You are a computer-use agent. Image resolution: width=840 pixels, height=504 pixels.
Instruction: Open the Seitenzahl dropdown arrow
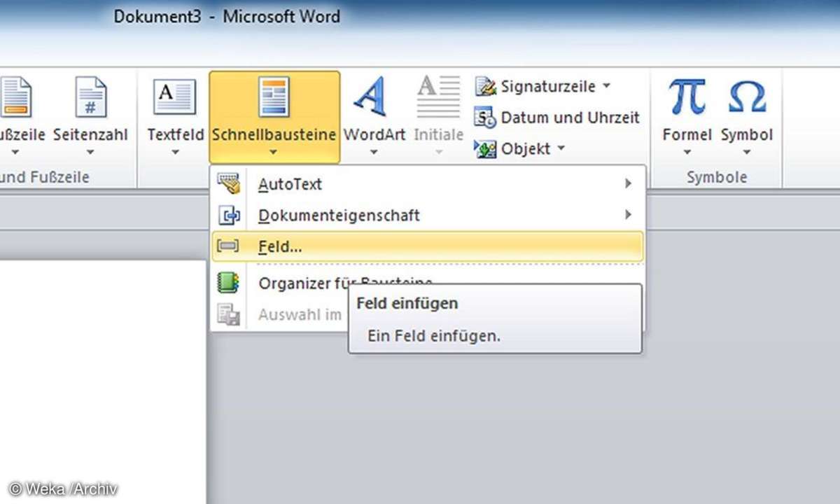(x=90, y=152)
